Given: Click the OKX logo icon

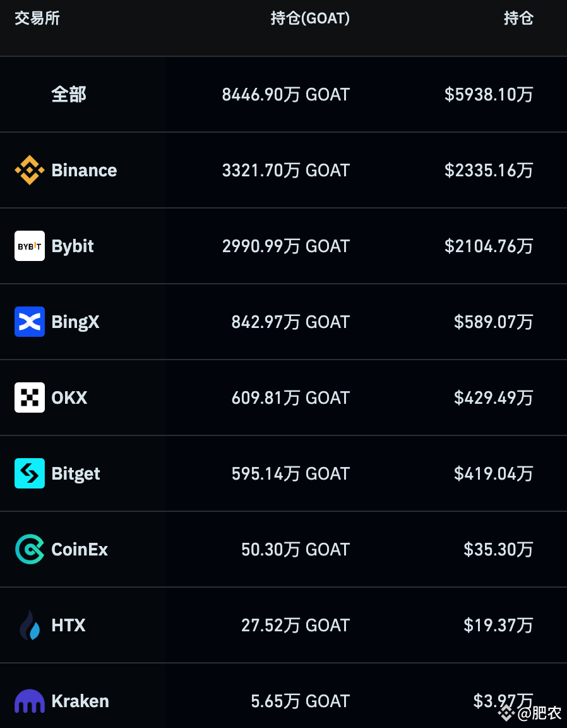Looking at the screenshot, I should pyautogui.click(x=29, y=397).
